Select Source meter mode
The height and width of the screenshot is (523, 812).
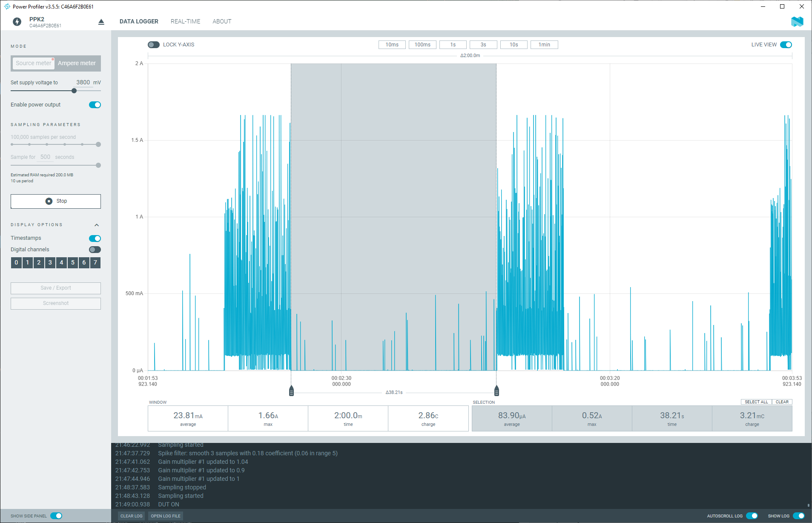coord(34,63)
